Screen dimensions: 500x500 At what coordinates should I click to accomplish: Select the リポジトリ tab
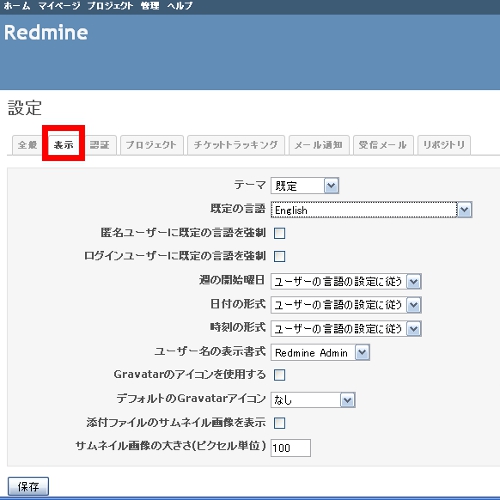pyautogui.click(x=444, y=145)
